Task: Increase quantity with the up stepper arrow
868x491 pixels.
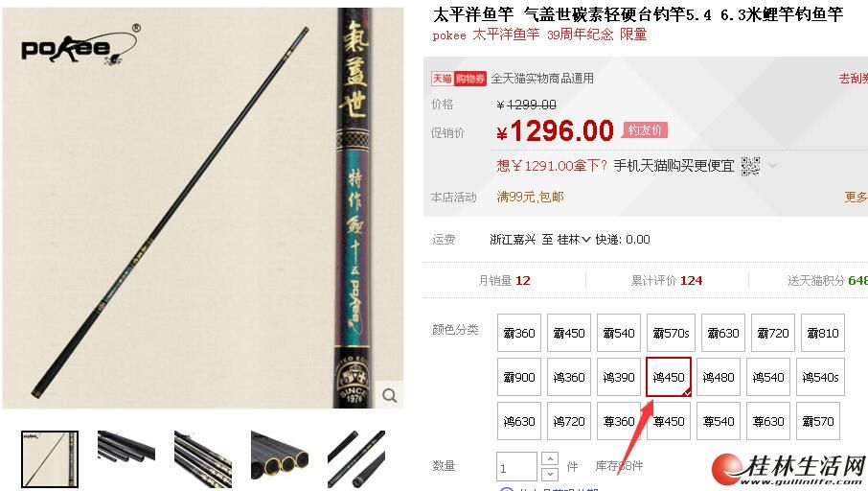Action: pyautogui.click(x=550, y=459)
